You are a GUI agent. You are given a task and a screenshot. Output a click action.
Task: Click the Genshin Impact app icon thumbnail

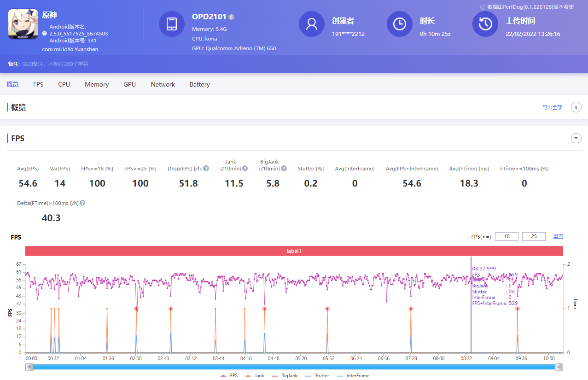coord(23,24)
